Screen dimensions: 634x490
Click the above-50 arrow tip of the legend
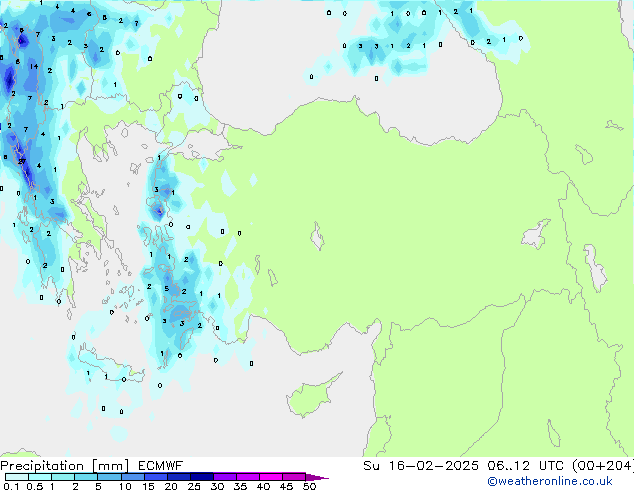[317, 477]
